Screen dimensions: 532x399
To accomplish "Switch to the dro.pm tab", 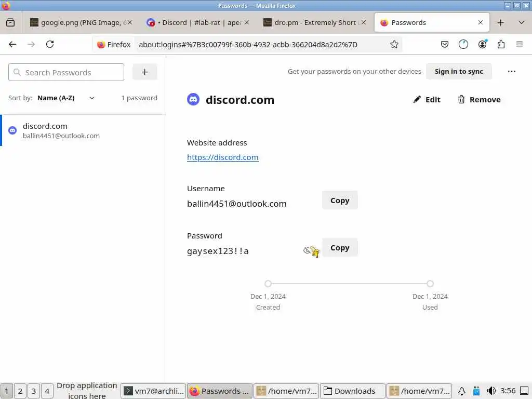I will pyautogui.click(x=315, y=23).
